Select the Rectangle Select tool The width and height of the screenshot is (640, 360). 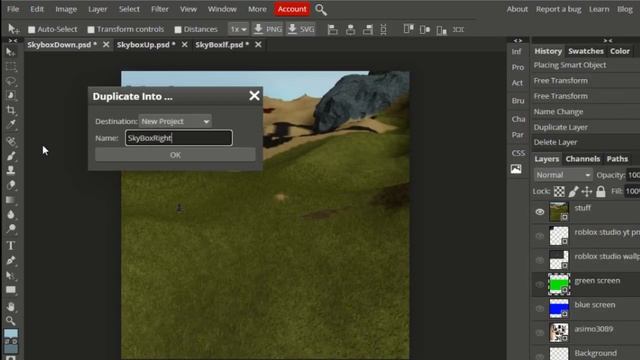click(11, 67)
